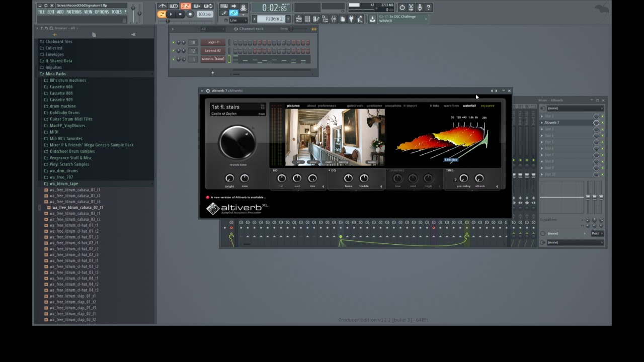Switch to the pictures tab in Altiverb
The width and height of the screenshot is (644, 362).
point(293,106)
